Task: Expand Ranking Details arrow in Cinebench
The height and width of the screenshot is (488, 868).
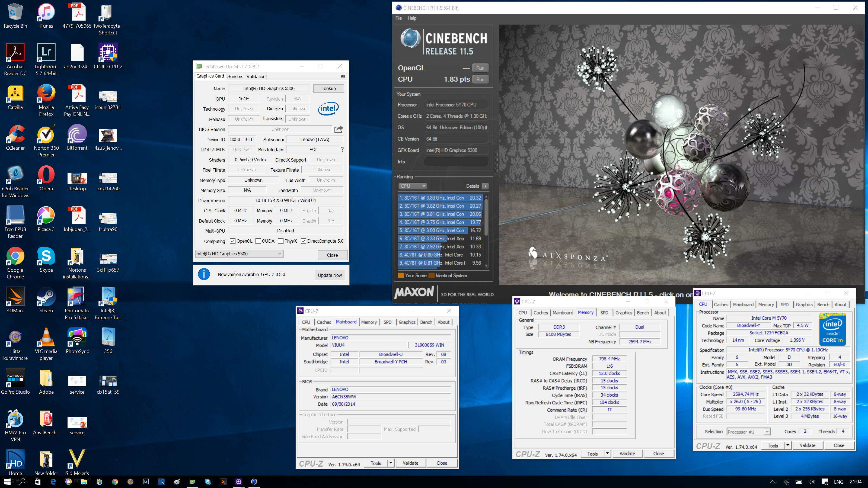Action: coord(485,186)
